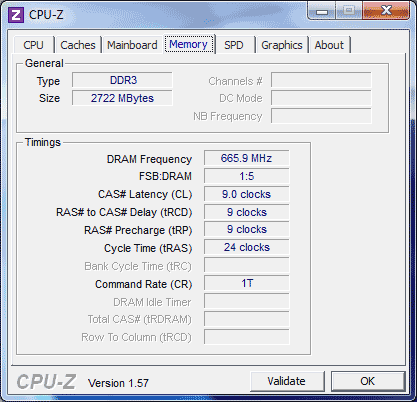Click the RAS# to CAS# Delay label
The height and width of the screenshot is (402, 417).
124,212
